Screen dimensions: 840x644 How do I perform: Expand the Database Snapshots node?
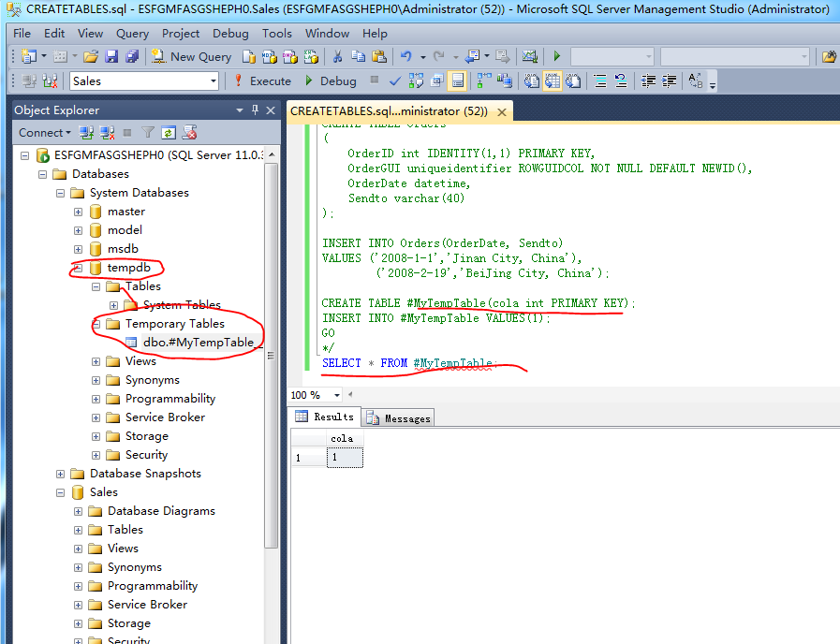coord(61,475)
